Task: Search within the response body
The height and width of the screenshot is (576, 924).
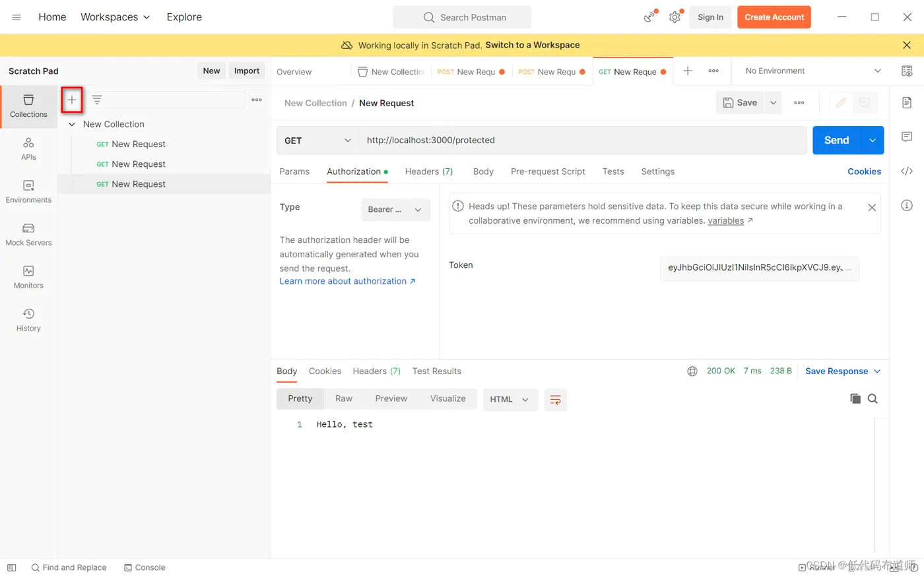Action: 873,399
